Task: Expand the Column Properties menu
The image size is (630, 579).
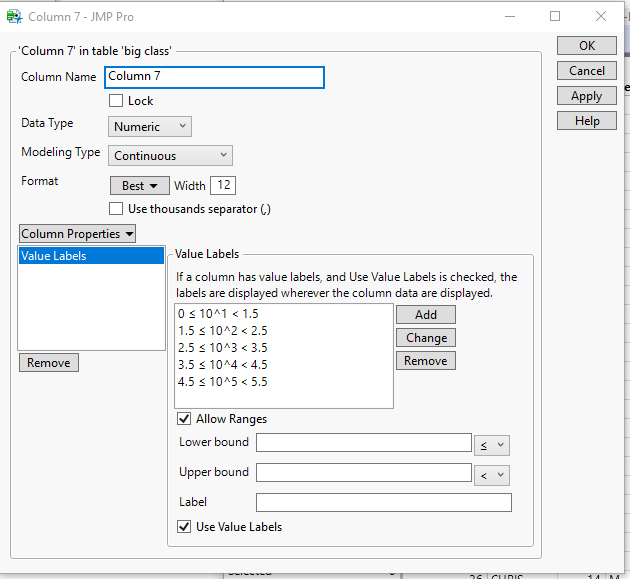Action: click(78, 234)
